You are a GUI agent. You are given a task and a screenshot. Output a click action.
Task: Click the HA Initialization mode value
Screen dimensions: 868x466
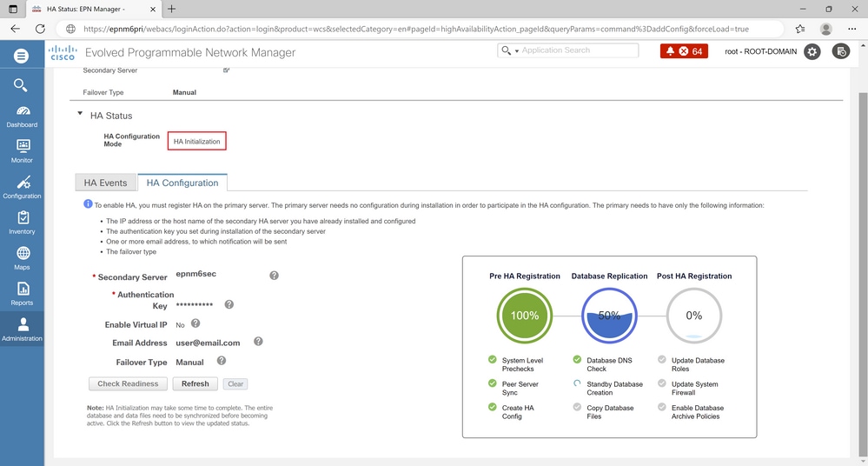tap(196, 142)
